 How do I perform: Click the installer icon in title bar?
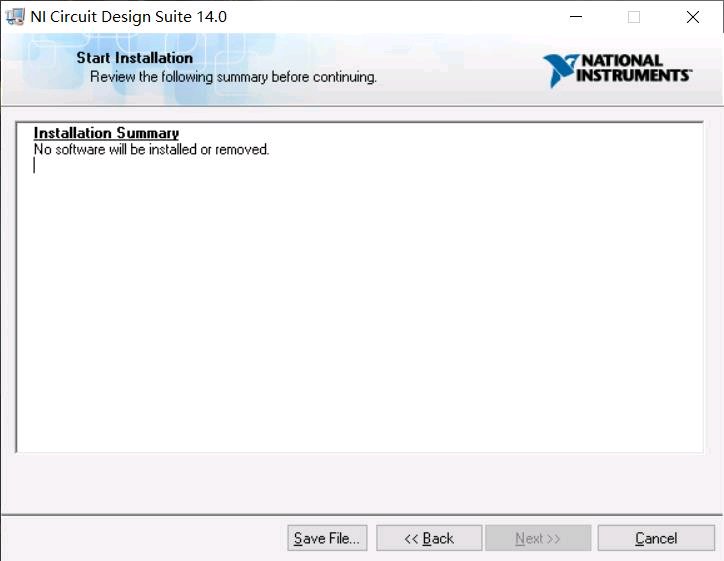click(15, 17)
